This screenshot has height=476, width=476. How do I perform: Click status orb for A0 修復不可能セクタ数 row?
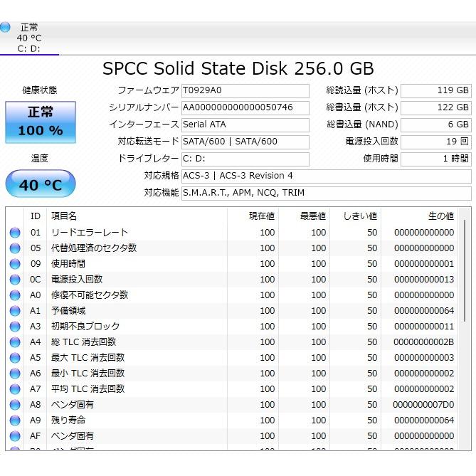click(15, 295)
